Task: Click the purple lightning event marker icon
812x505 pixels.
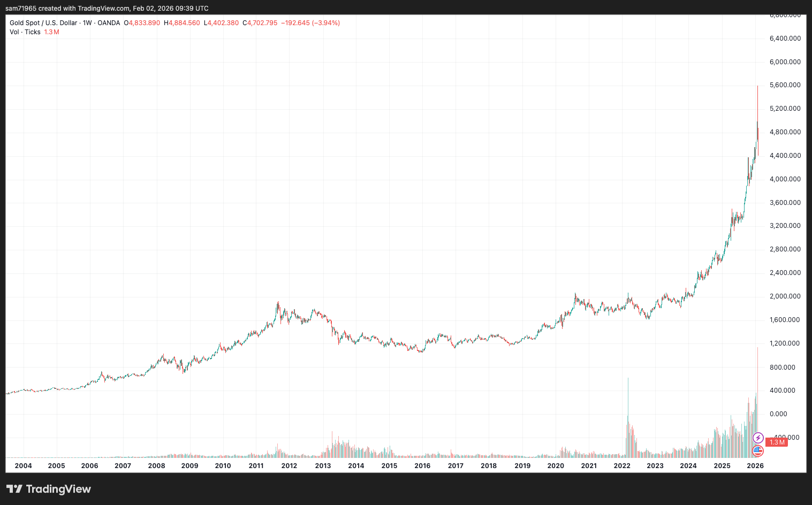Action: point(758,438)
